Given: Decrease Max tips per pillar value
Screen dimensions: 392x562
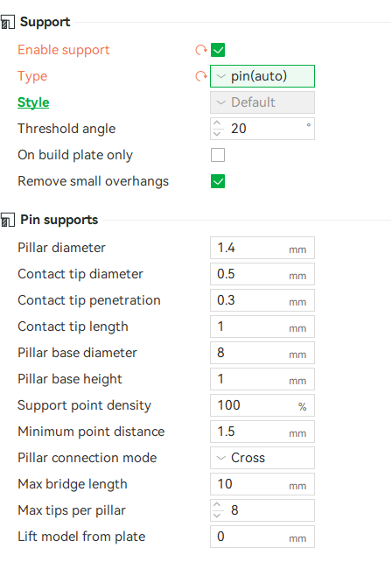Looking at the screenshot, I should coord(217,516).
